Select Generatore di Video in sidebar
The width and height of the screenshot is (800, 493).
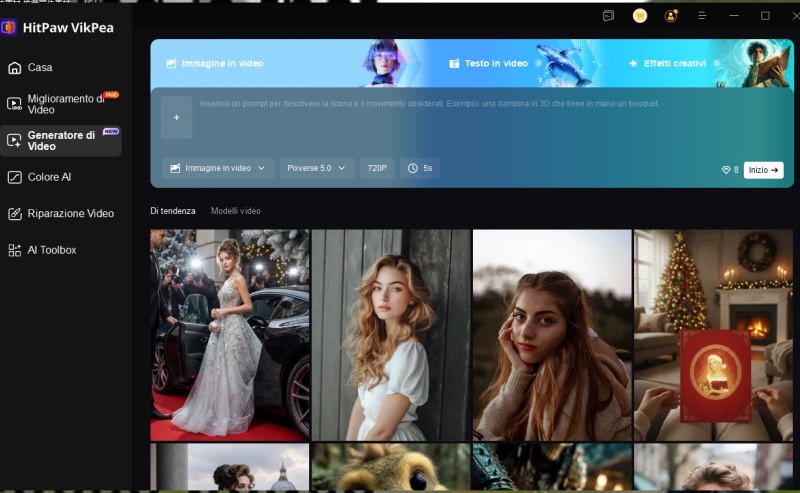click(x=61, y=141)
